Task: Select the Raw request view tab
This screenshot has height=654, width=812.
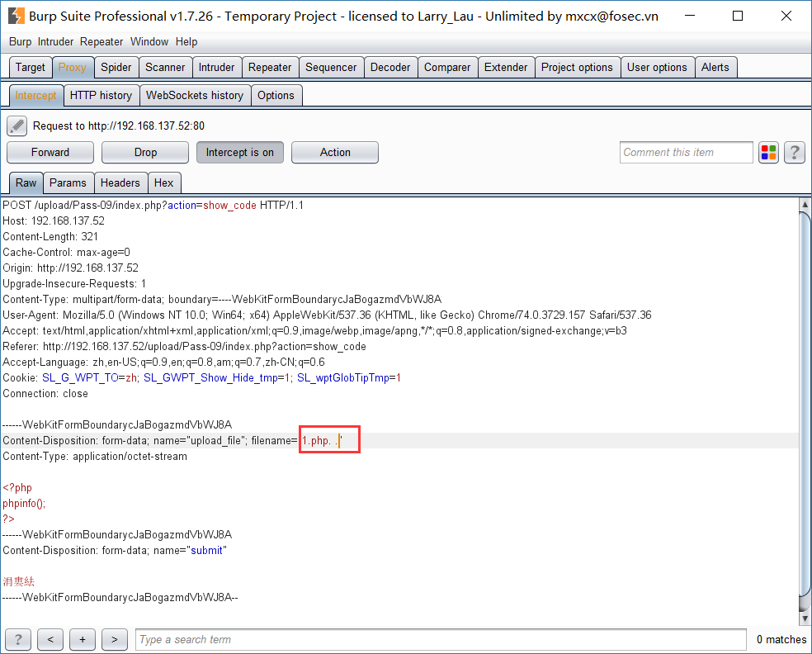Action: pyautogui.click(x=26, y=183)
